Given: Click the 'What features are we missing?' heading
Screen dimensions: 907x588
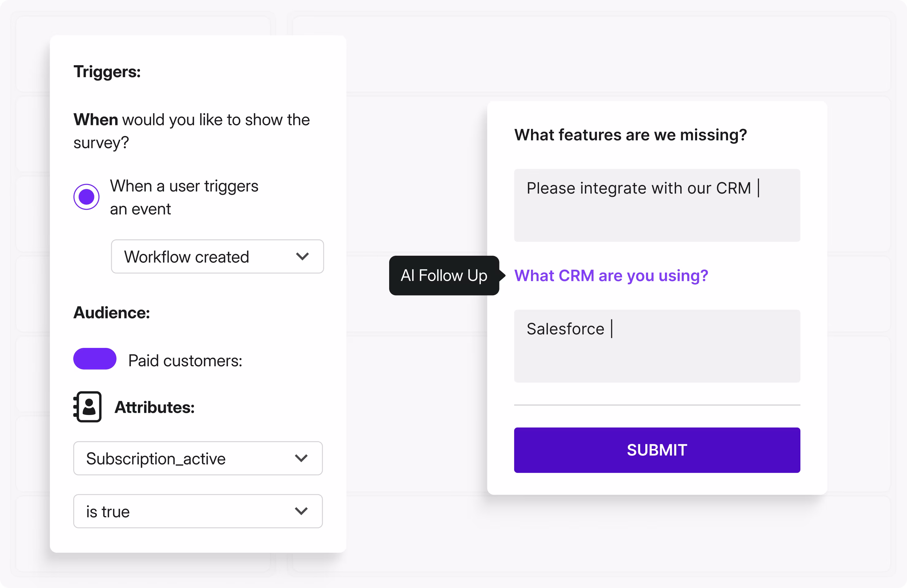Looking at the screenshot, I should click(x=630, y=135).
